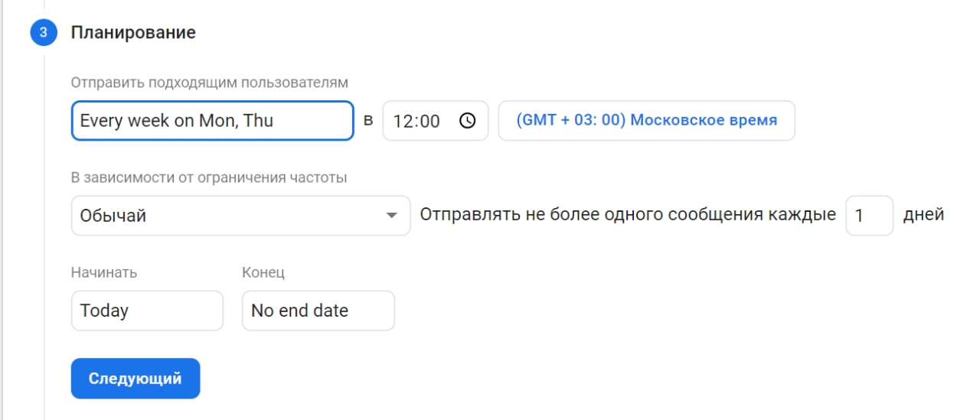
Task: Click the Отправить подходящим пользователям label
Action: [x=210, y=83]
